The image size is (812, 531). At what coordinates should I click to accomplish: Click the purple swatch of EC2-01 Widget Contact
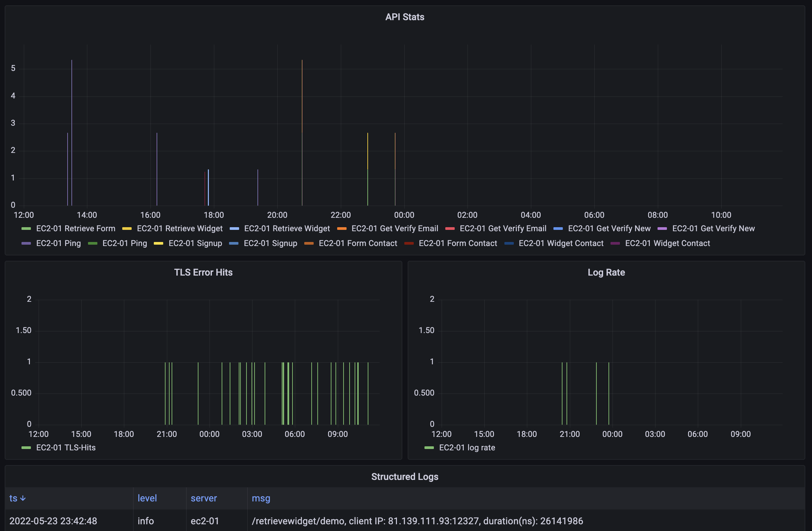[x=615, y=243]
